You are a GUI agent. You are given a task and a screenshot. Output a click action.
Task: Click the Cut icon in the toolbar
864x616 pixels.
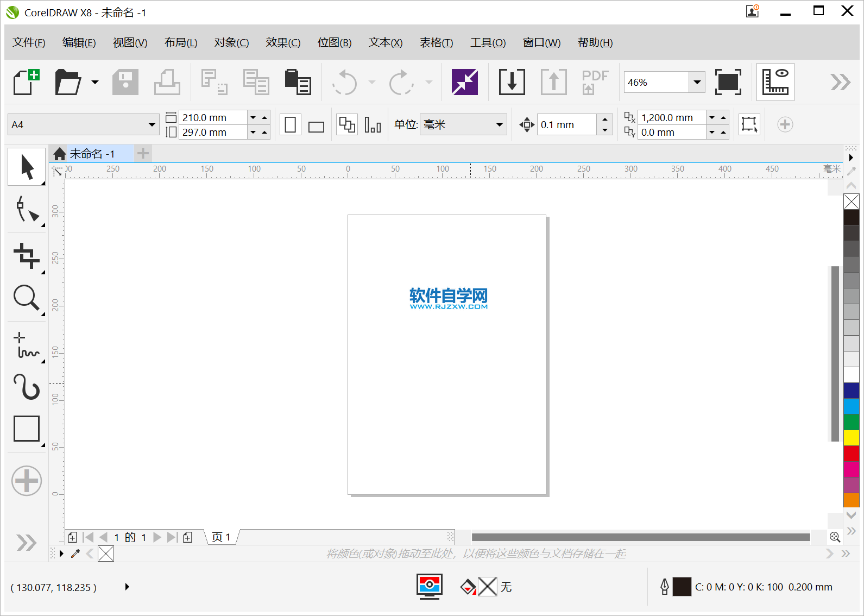(x=215, y=82)
